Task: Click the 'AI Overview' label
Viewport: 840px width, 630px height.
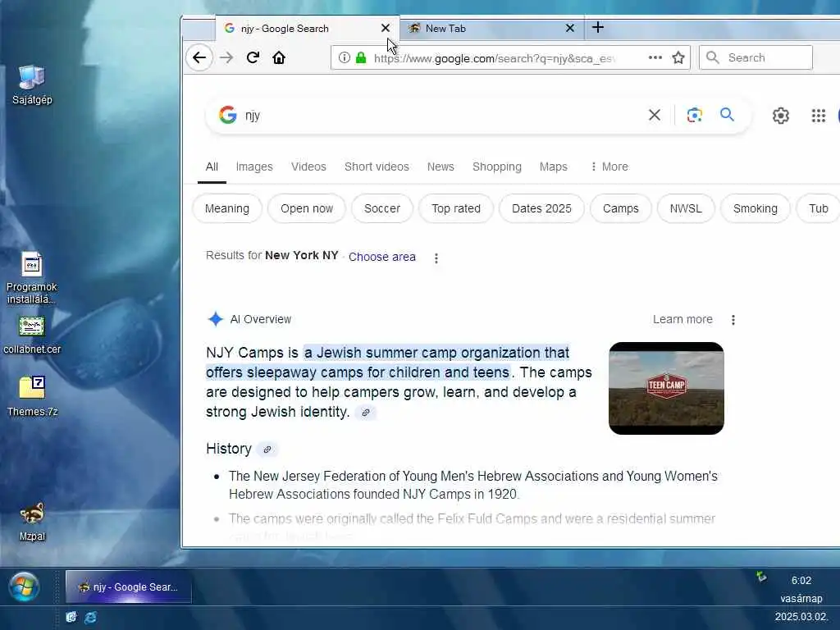Action: [x=260, y=319]
